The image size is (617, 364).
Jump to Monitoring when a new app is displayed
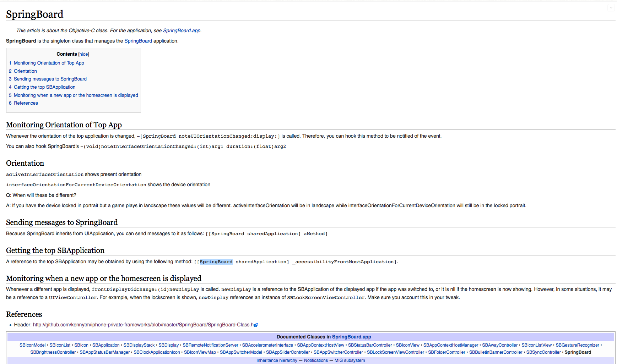(76, 95)
